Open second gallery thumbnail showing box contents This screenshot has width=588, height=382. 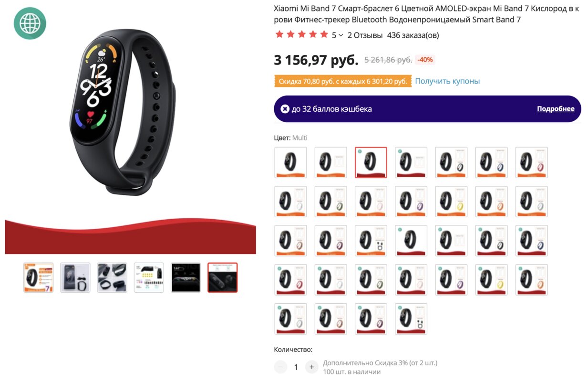click(75, 277)
